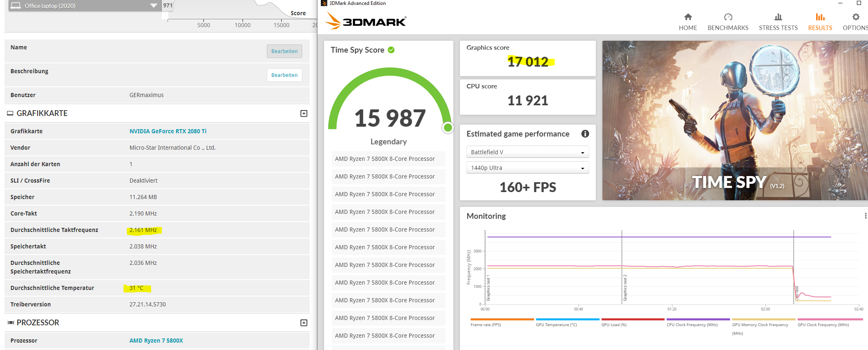The height and width of the screenshot is (350, 868).
Task: Click the gear icon above OPTIONS
Action: tap(856, 17)
